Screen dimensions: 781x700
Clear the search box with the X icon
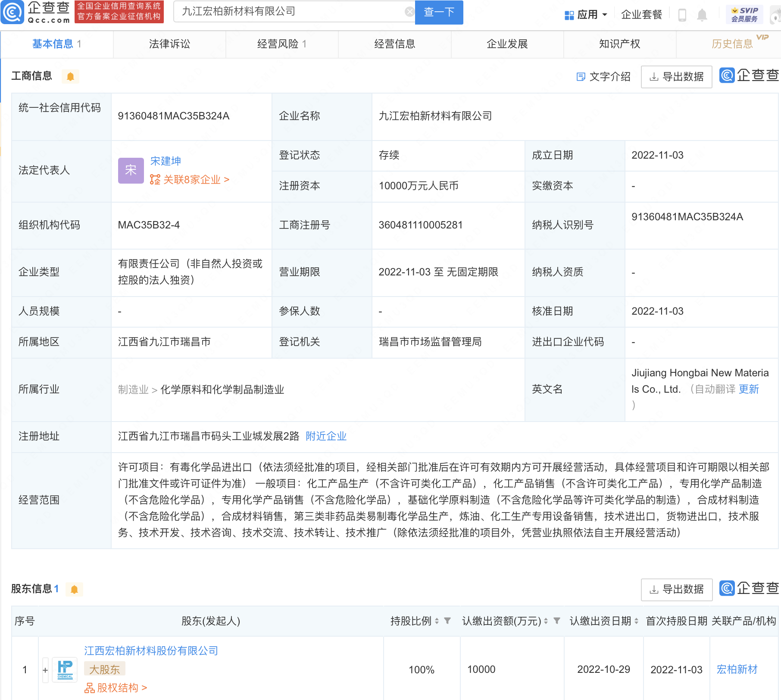pyautogui.click(x=409, y=12)
